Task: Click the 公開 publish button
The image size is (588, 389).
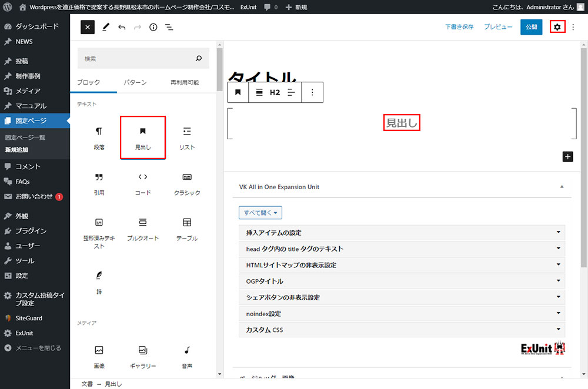Action: pyautogui.click(x=531, y=27)
